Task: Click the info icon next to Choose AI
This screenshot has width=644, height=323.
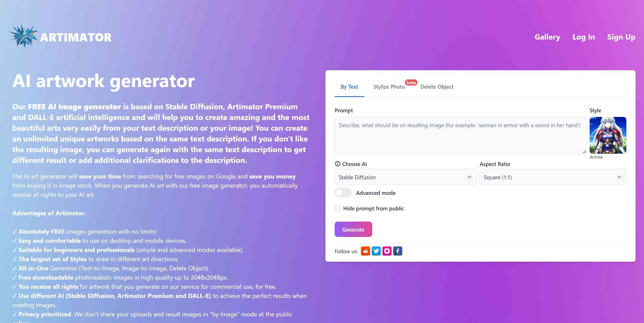Action: pos(337,164)
